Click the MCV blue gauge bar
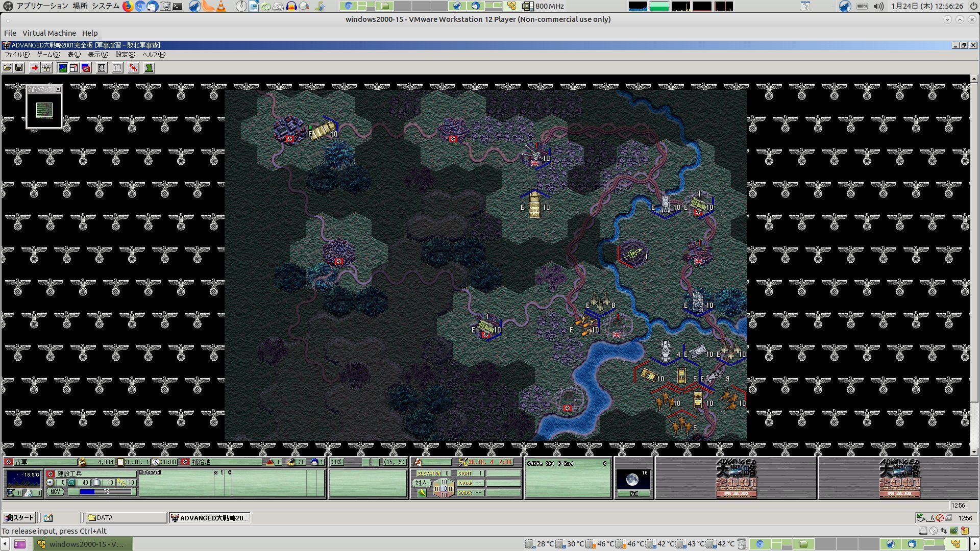 tap(101, 492)
